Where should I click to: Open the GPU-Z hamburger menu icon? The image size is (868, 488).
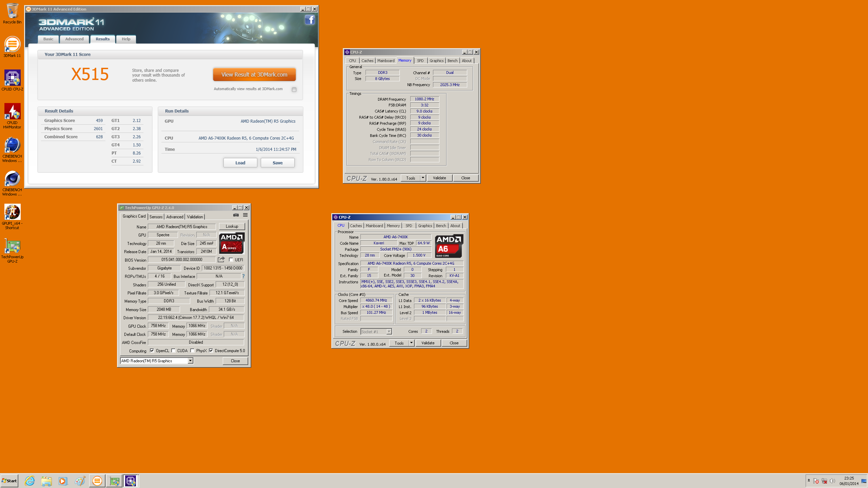(x=245, y=215)
